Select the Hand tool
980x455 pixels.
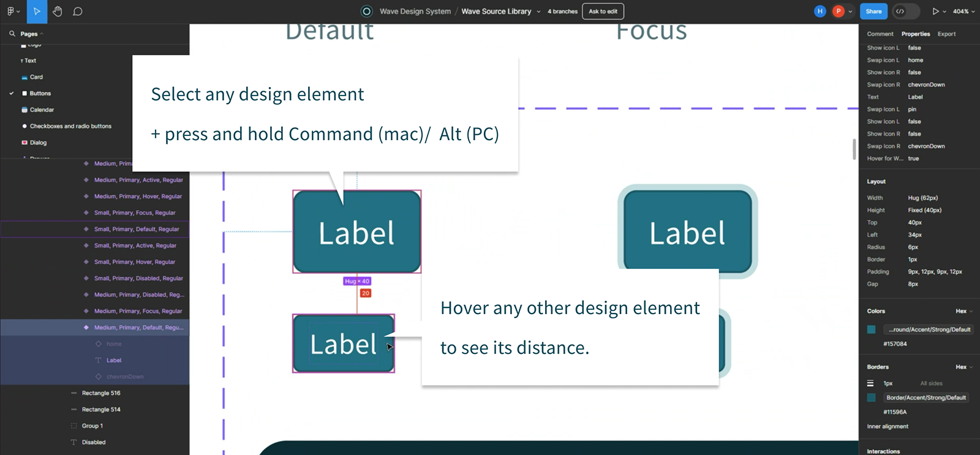[x=58, y=11]
